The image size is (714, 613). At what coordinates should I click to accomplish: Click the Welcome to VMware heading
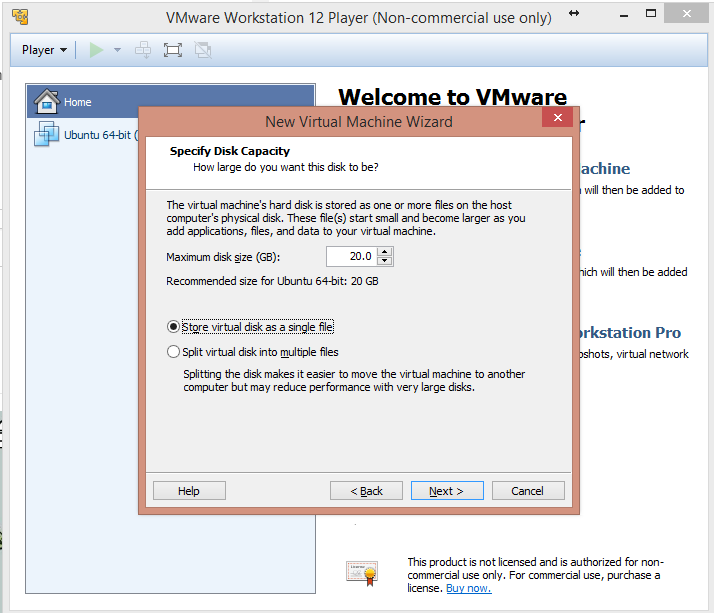click(x=453, y=97)
